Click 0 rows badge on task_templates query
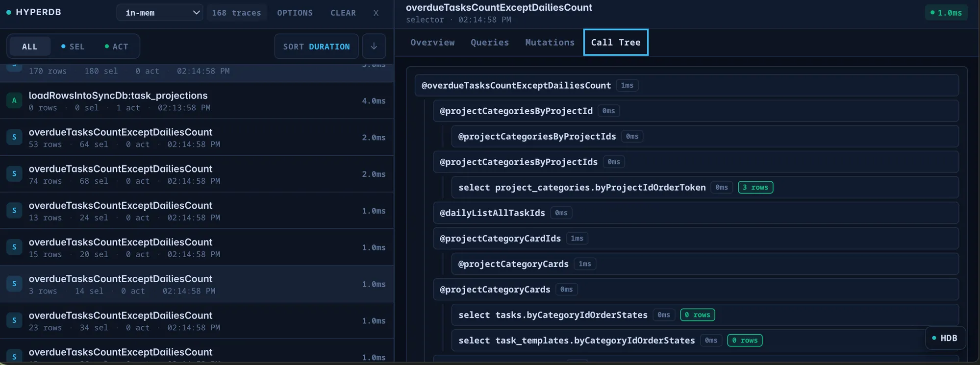The image size is (980, 365). [745, 340]
